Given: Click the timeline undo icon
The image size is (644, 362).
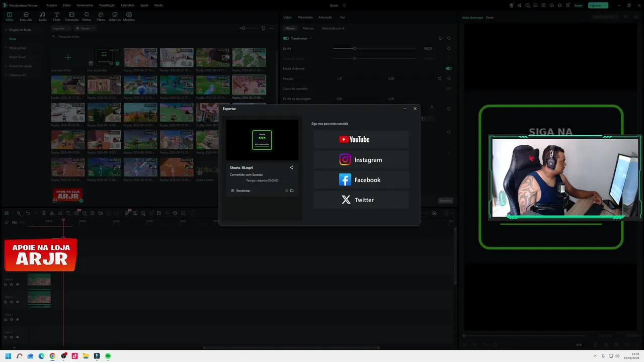Looking at the screenshot, I should [x=28, y=213].
